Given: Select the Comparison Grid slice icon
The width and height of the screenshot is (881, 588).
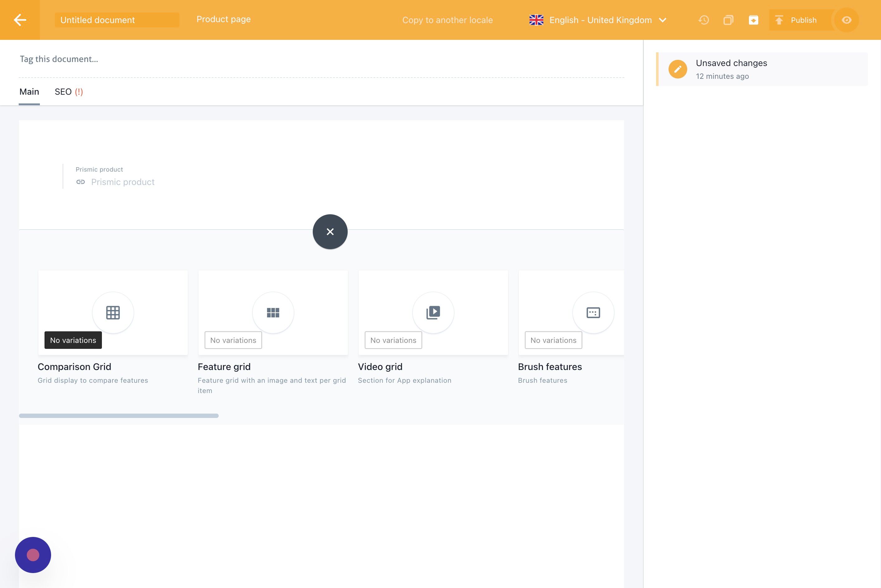Looking at the screenshot, I should pos(113,312).
